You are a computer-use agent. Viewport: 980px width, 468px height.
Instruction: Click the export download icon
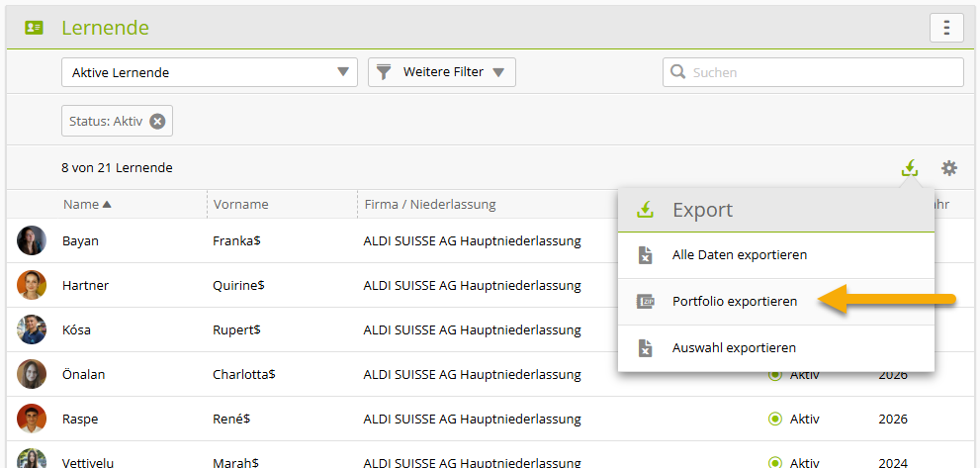(x=910, y=167)
